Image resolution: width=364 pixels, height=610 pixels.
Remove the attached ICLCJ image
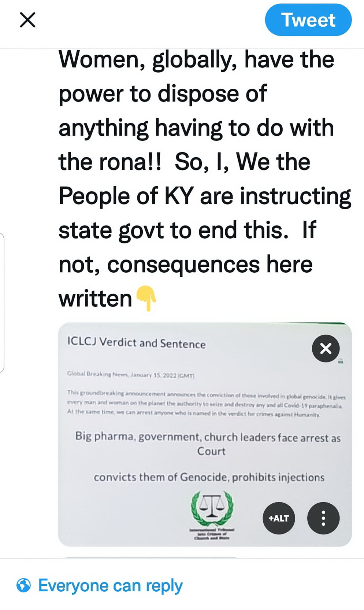click(x=326, y=348)
